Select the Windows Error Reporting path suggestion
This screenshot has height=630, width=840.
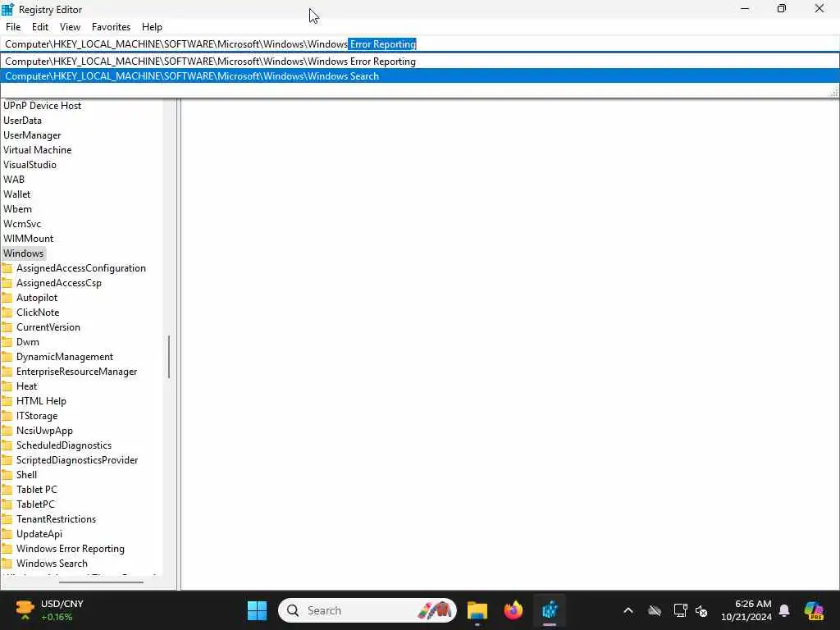coord(420,61)
